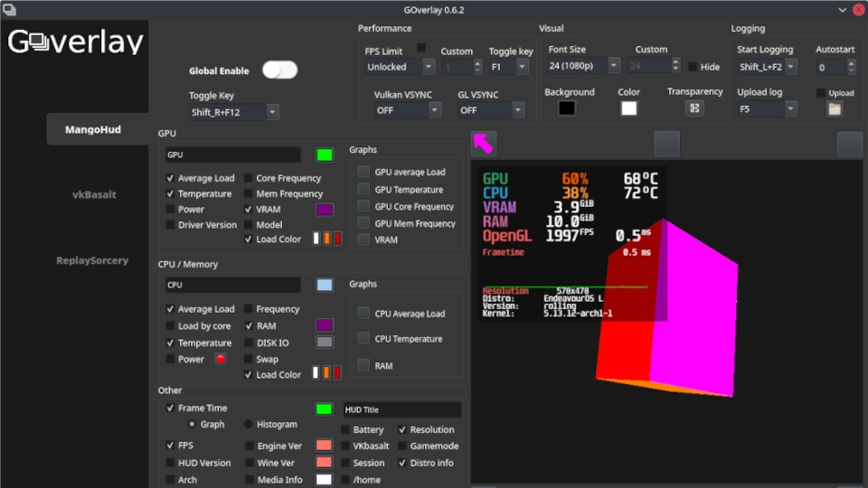Click the title bar collapse chevron
The height and width of the screenshot is (488, 868).
842,9
